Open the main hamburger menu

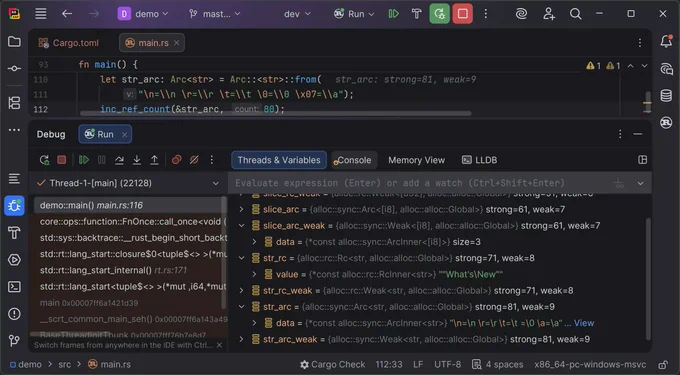click(x=41, y=14)
